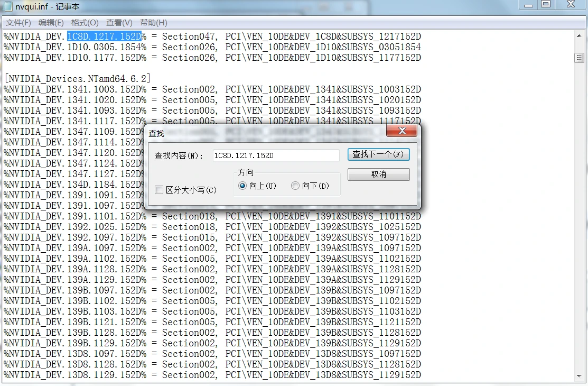Click the line with NVIDIA_DEV.1341.1020.152D
Screen dimensions: 588x386
click(x=212, y=100)
